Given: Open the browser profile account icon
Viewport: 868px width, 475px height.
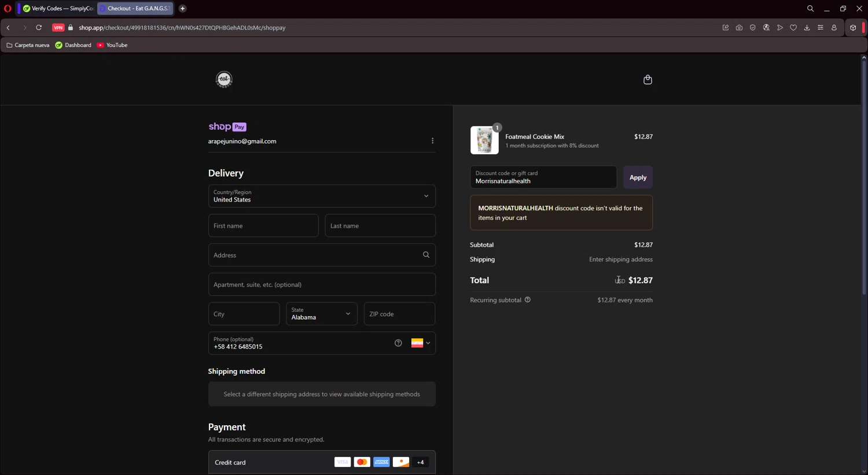Looking at the screenshot, I should 834,28.
